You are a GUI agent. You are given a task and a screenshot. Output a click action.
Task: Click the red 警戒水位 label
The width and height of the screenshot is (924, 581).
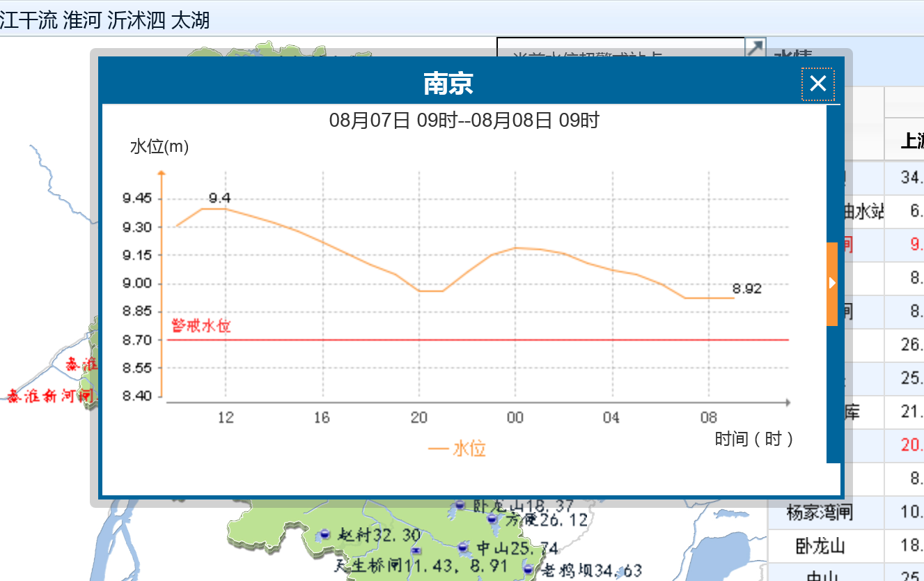coord(201,325)
